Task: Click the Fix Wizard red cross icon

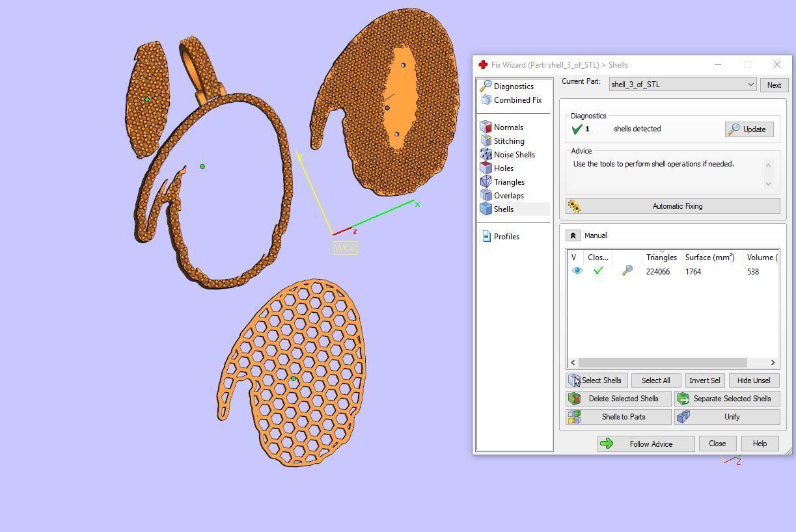Action: (x=482, y=65)
